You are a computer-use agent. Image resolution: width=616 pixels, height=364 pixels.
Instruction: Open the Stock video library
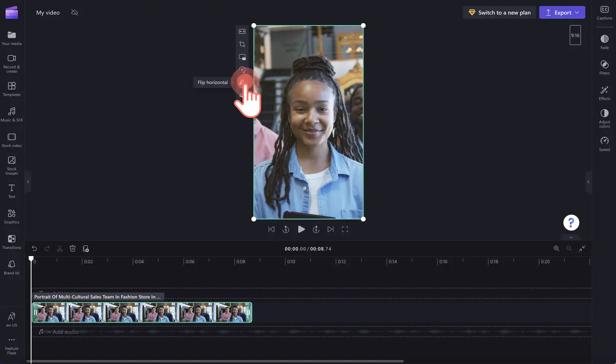tap(12, 140)
